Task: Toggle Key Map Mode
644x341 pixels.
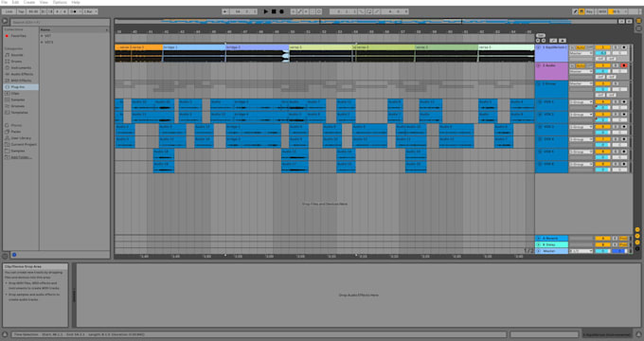Action: tap(590, 11)
